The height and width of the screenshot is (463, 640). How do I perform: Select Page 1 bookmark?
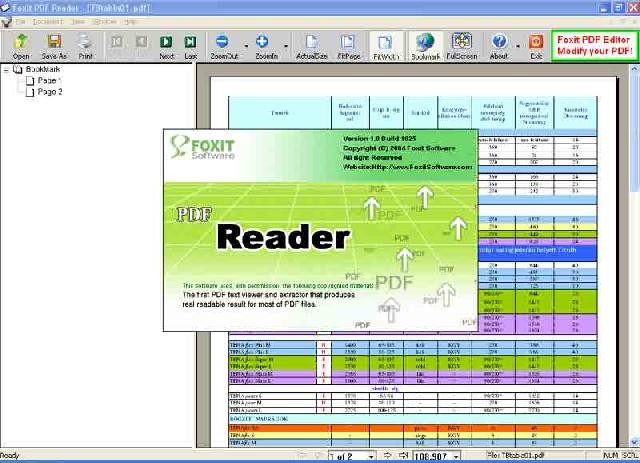click(x=49, y=80)
